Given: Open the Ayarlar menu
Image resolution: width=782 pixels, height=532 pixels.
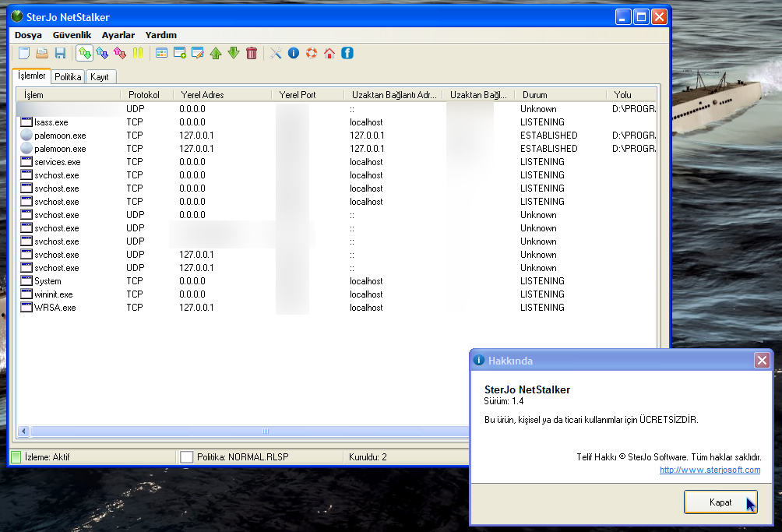Looking at the screenshot, I should coord(118,35).
